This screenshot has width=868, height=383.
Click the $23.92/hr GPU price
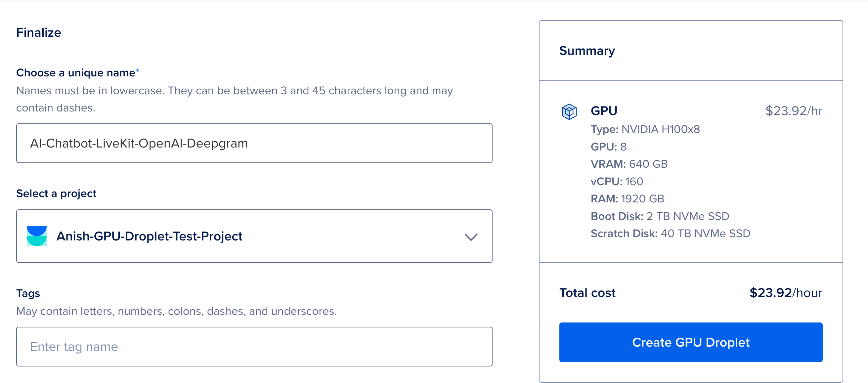point(794,111)
